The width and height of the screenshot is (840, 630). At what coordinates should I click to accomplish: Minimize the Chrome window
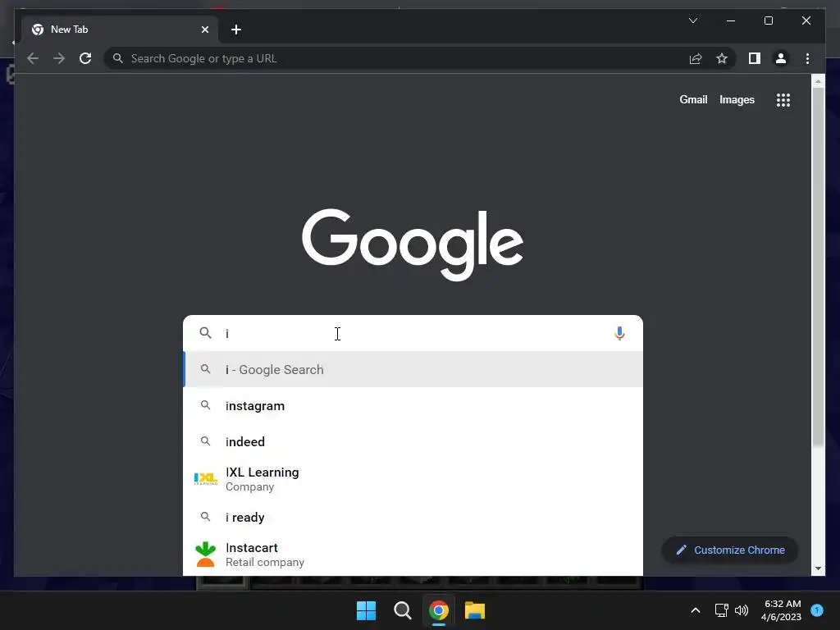coord(731,21)
